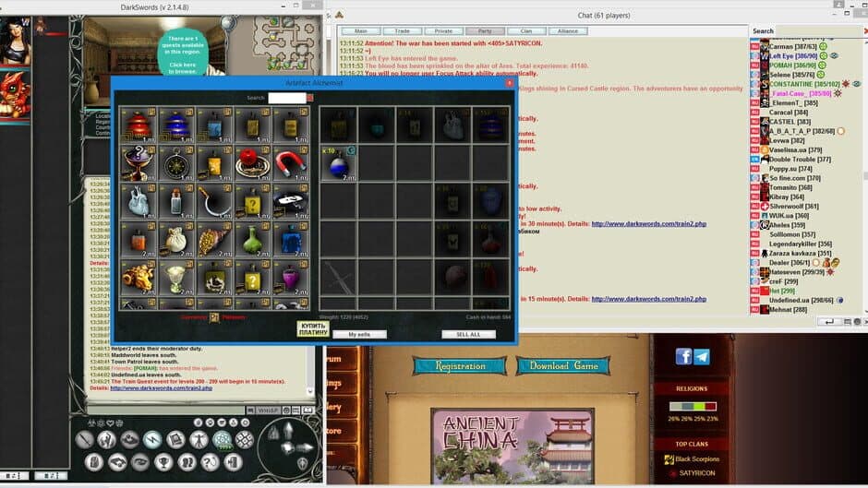Open the spellbook icon in action bar

[x=175, y=440]
